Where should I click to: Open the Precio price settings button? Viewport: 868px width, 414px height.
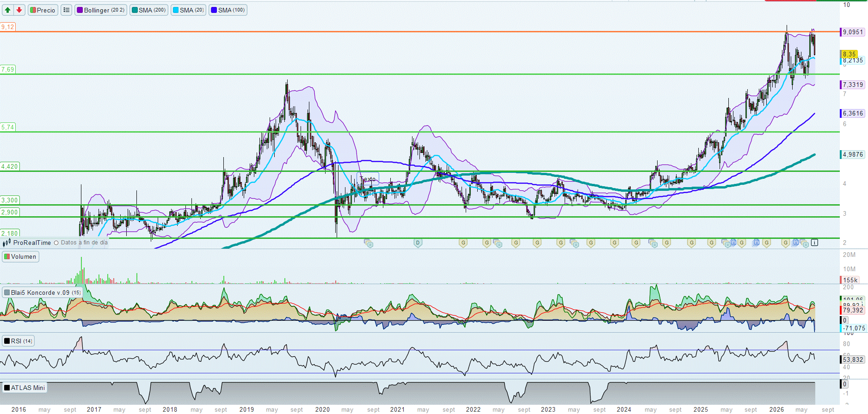click(x=43, y=10)
